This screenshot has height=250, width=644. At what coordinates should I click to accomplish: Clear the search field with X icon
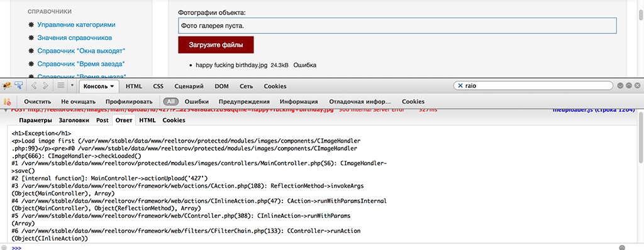coord(460,86)
